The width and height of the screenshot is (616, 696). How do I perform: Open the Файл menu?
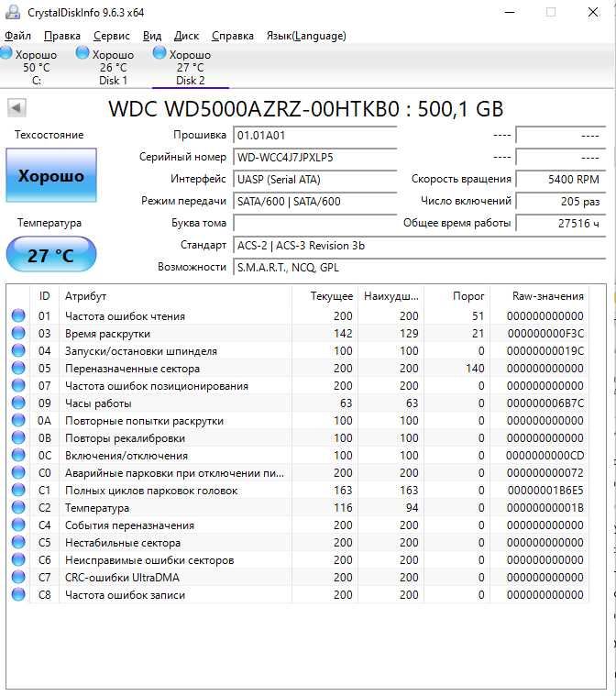tap(17, 36)
